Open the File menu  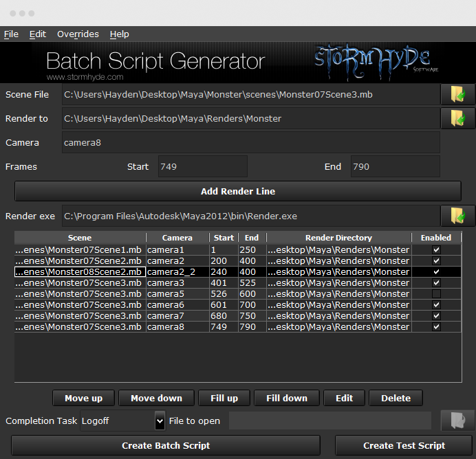[11, 34]
